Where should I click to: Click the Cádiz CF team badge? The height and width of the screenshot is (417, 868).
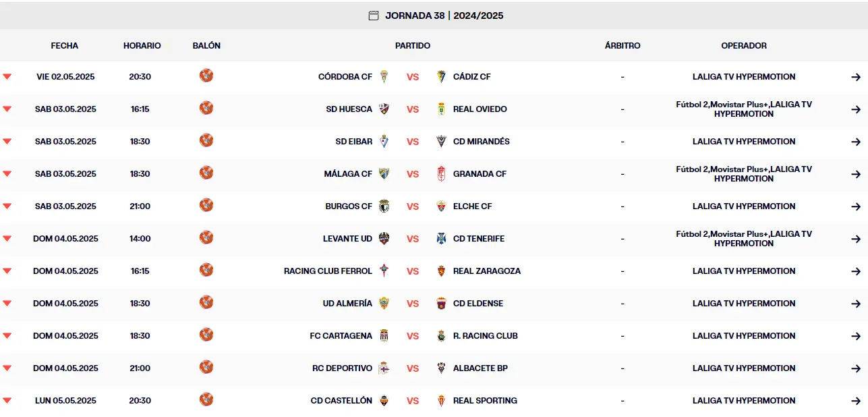click(x=440, y=76)
